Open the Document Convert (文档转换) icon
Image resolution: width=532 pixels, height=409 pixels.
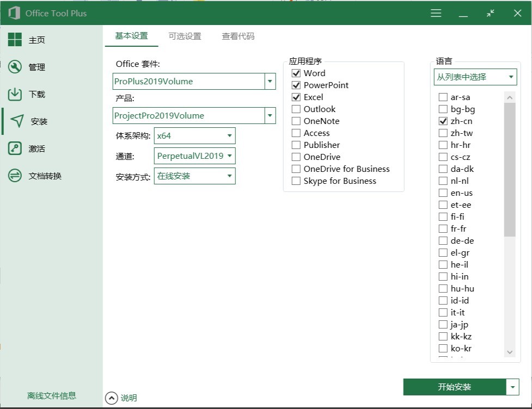click(x=15, y=176)
